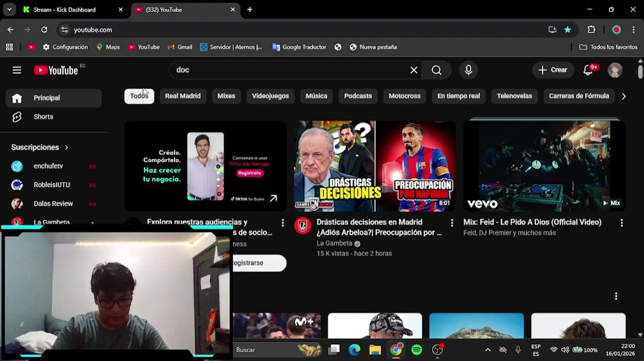Select the Real Madrid filter chip
Image resolution: width=644 pixels, height=361 pixels.
click(x=183, y=96)
